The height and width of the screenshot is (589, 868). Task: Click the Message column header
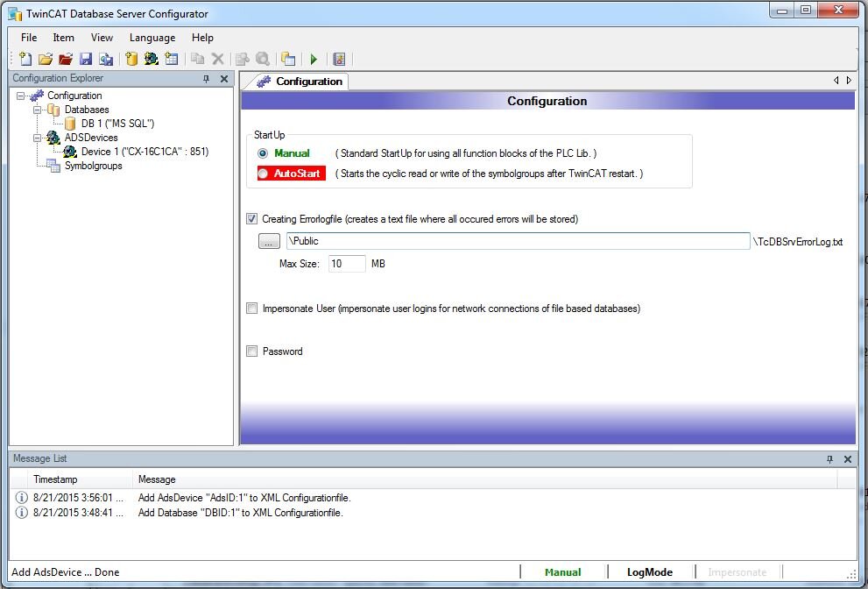click(484, 479)
